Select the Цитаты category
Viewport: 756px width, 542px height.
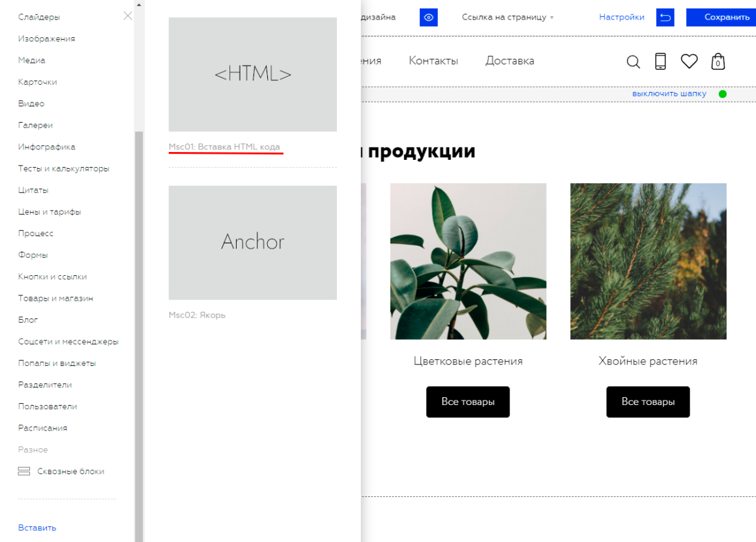point(33,190)
